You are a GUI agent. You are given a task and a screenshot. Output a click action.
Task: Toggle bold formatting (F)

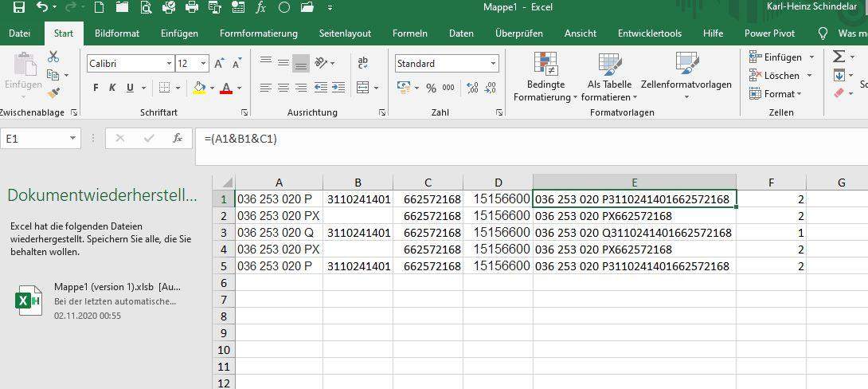(x=96, y=88)
